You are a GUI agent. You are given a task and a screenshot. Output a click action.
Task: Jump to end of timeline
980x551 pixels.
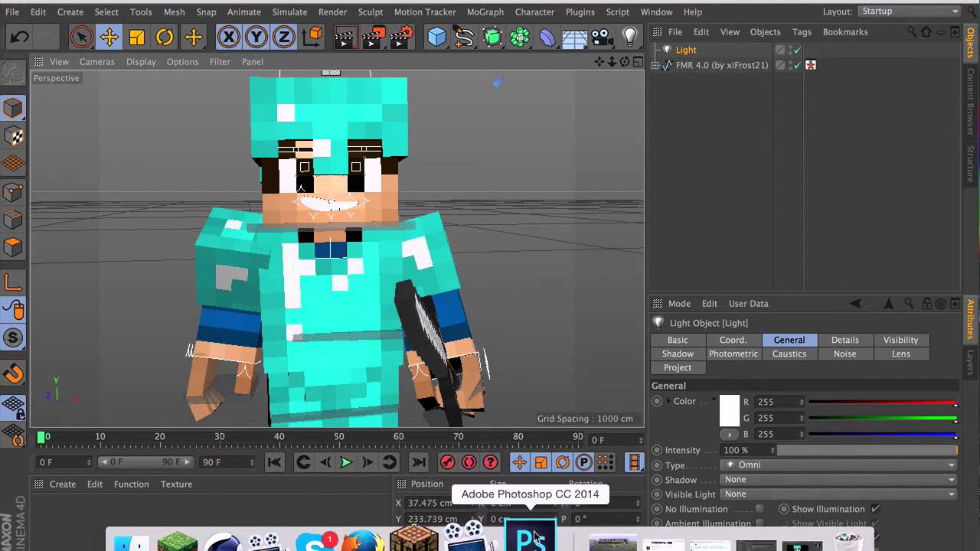pos(418,462)
